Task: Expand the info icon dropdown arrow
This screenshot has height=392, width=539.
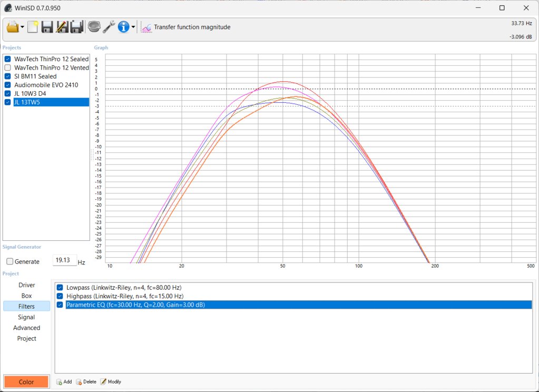Action: tap(133, 27)
